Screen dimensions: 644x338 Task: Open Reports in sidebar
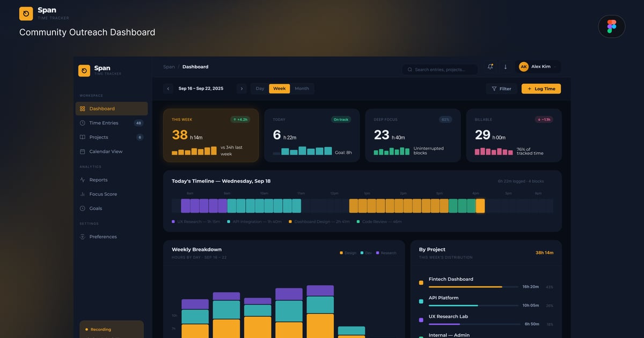[112, 180]
